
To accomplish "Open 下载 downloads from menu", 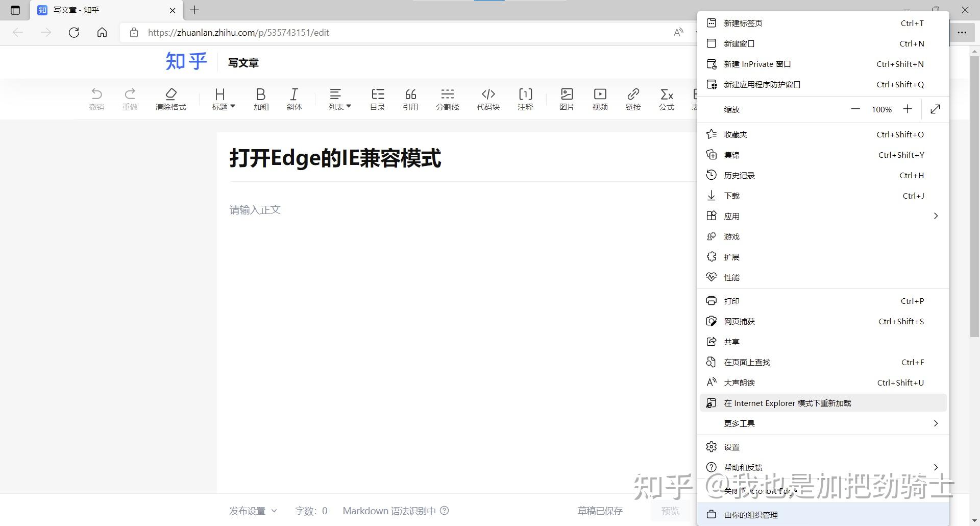I will point(823,196).
